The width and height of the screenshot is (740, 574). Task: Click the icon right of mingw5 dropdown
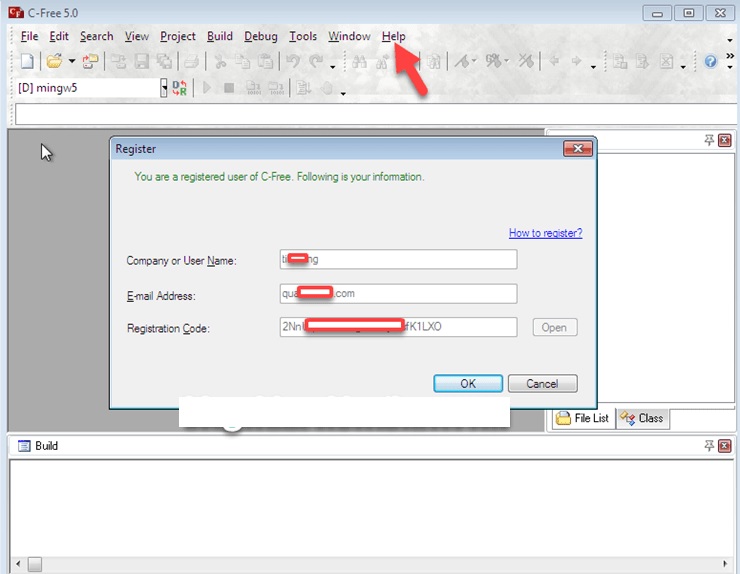coord(180,88)
